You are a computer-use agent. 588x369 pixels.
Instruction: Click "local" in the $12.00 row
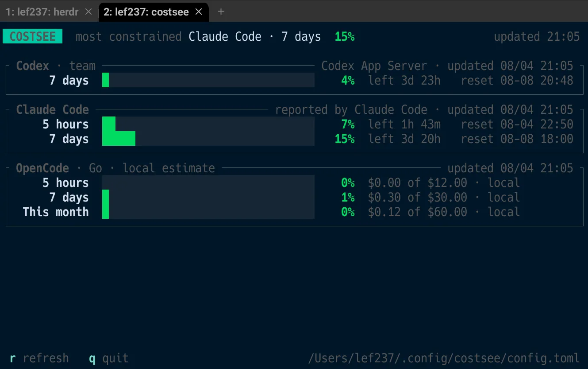pyautogui.click(x=503, y=183)
